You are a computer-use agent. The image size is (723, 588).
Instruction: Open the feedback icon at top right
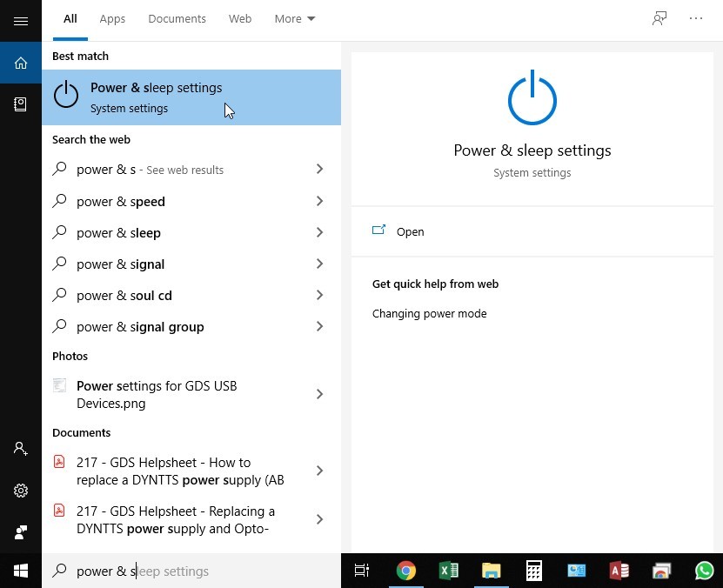point(659,18)
